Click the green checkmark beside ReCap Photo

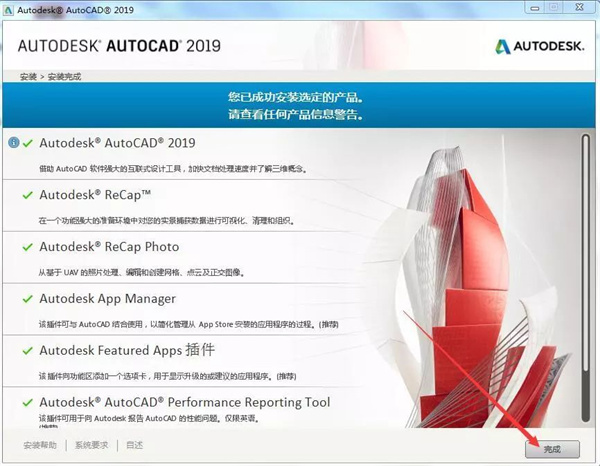pyautogui.click(x=28, y=247)
